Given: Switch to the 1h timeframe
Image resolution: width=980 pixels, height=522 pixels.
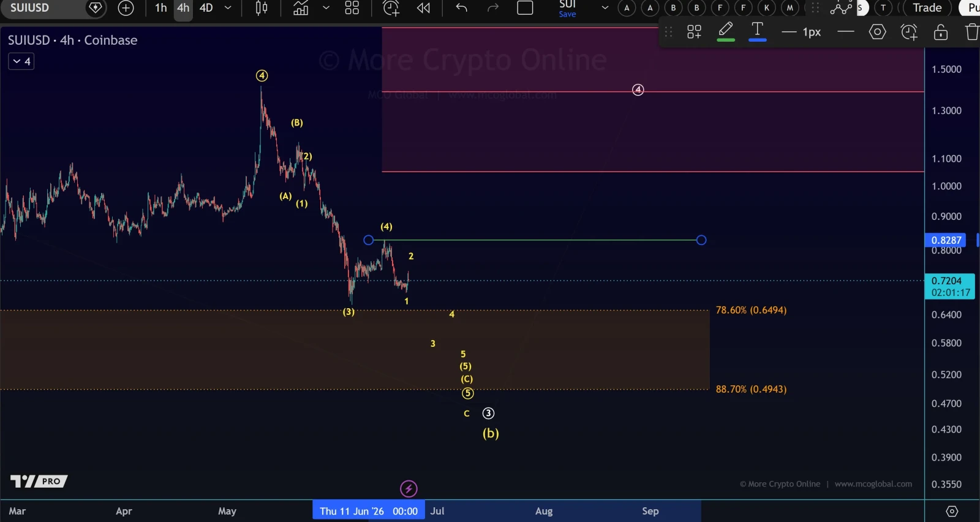Looking at the screenshot, I should (161, 8).
